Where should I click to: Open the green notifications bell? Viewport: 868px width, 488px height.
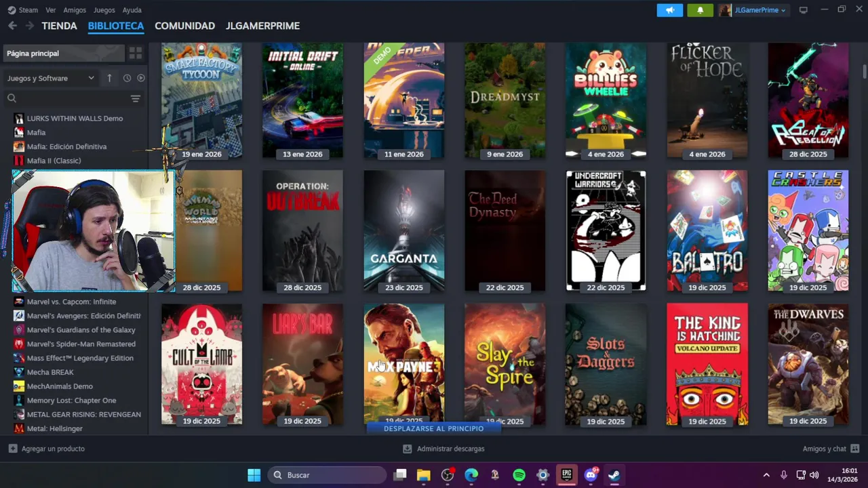[700, 10]
